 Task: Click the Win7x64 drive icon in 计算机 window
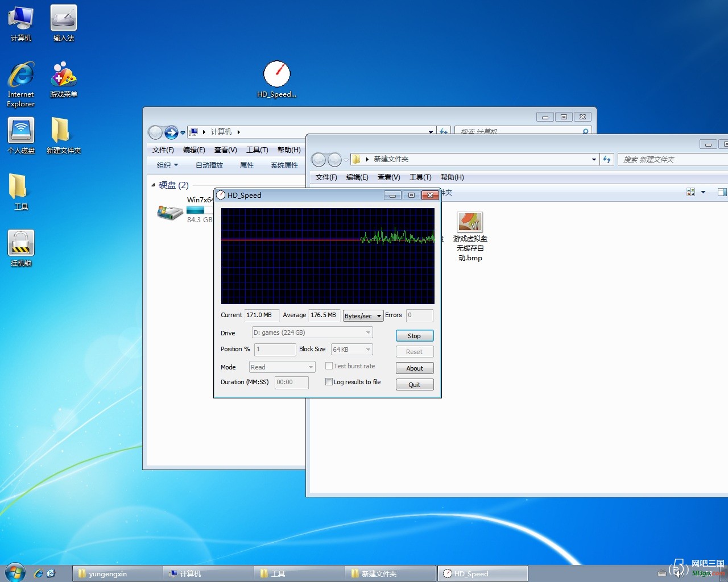point(169,213)
